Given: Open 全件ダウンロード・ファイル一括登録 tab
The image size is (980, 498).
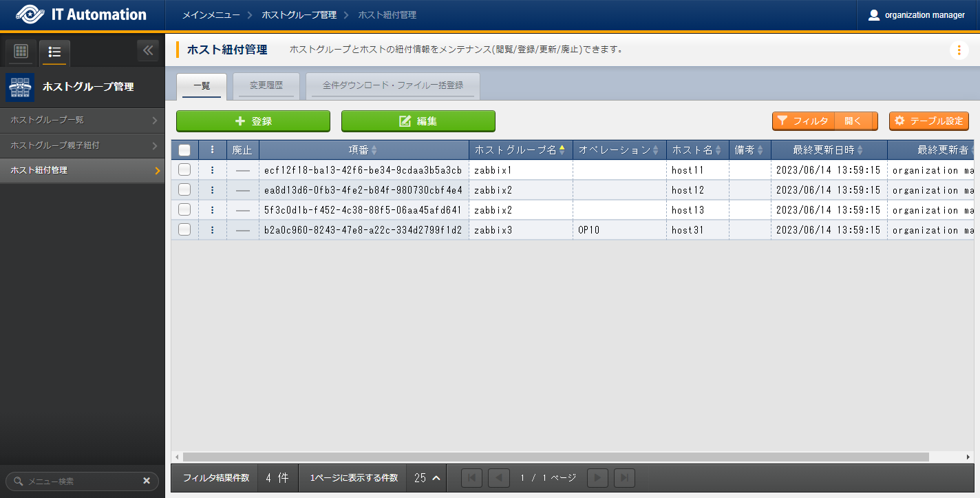Looking at the screenshot, I should [x=392, y=86].
